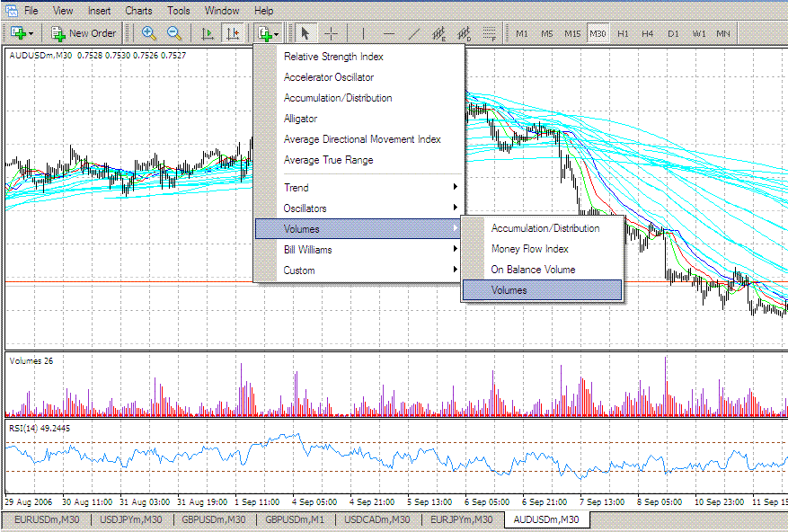Select Volumes in the submenu
788x532 pixels.
(542, 290)
